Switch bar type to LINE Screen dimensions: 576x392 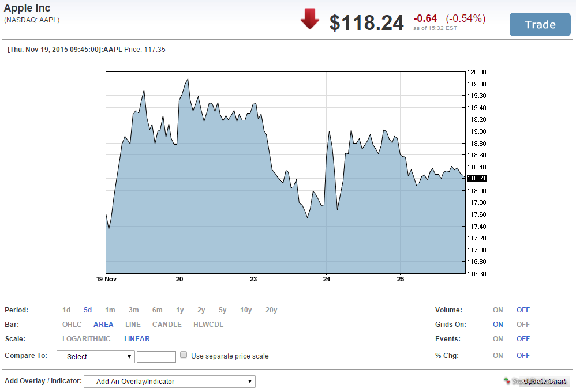(x=133, y=325)
